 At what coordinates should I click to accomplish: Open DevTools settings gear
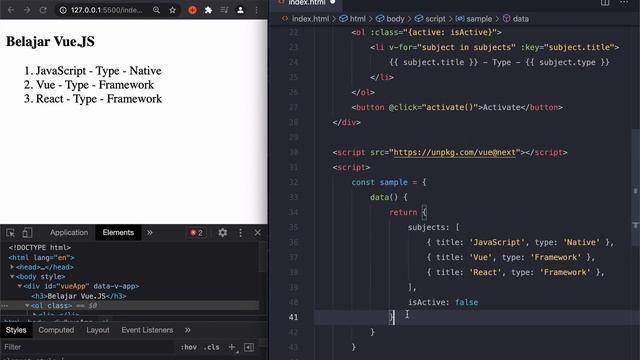pos(222,233)
